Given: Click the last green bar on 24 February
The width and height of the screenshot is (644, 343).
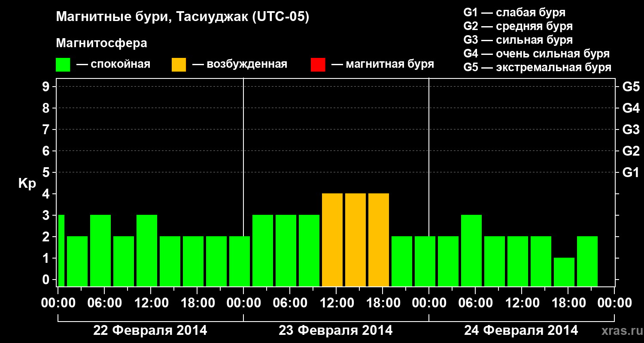Looking at the screenshot, I should point(587,261).
